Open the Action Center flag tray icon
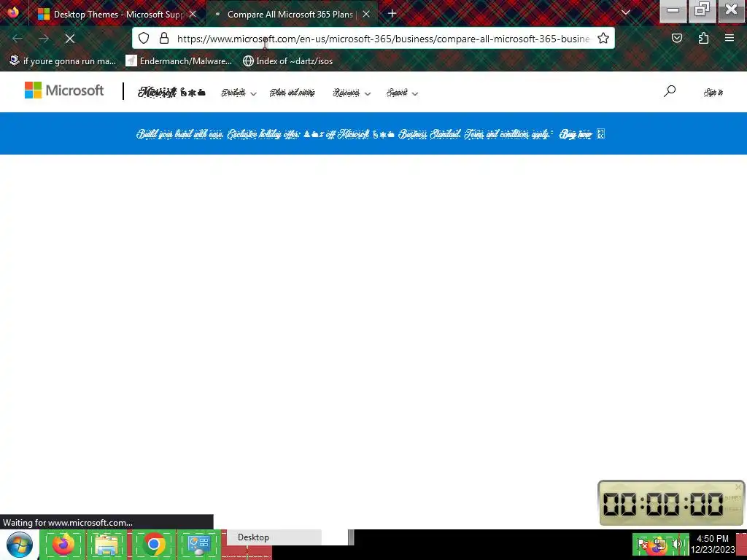 (643, 544)
